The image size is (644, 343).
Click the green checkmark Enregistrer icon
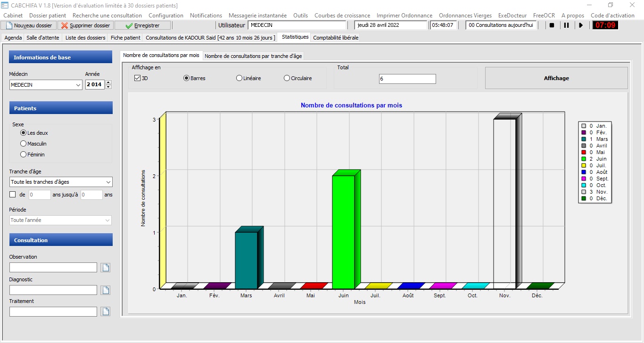129,25
